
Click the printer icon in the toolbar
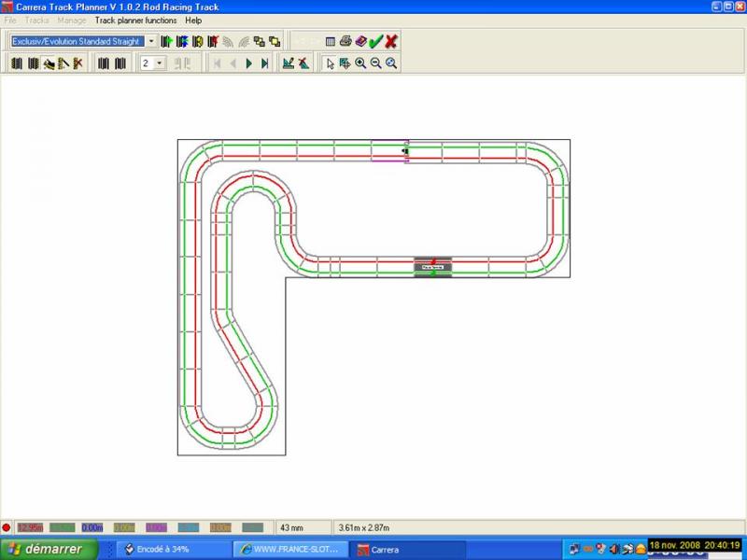(x=345, y=41)
